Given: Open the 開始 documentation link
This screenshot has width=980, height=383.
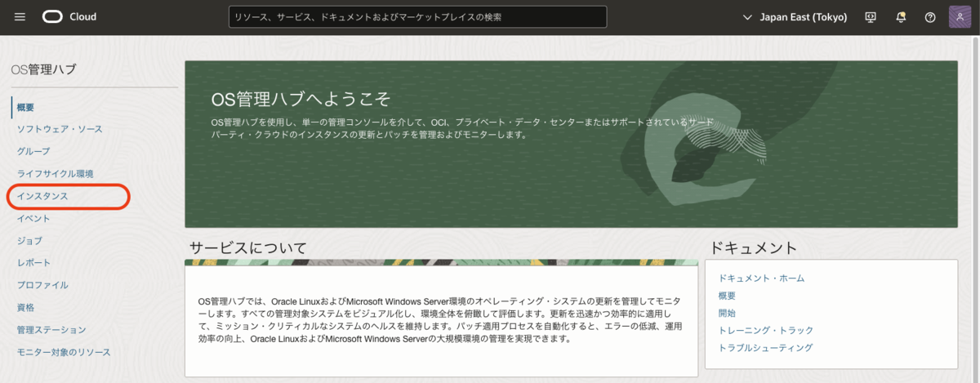Looking at the screenshot, I should (727, 313).
